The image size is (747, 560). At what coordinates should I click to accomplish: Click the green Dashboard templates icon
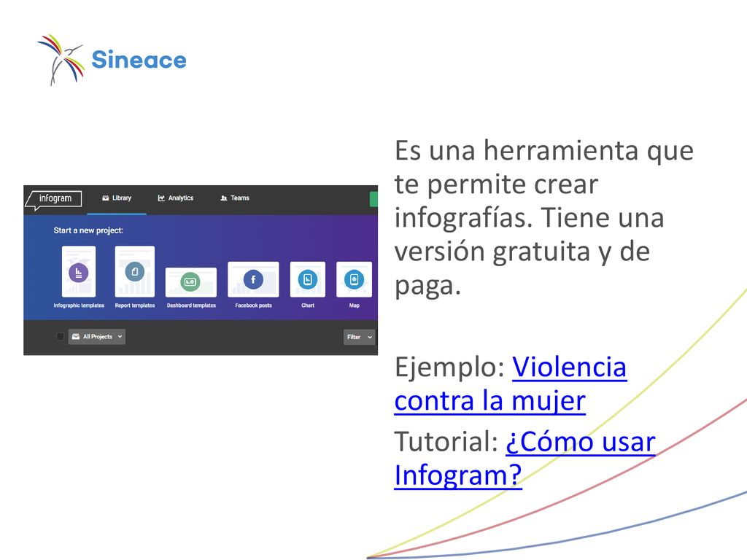pos(190,282)
